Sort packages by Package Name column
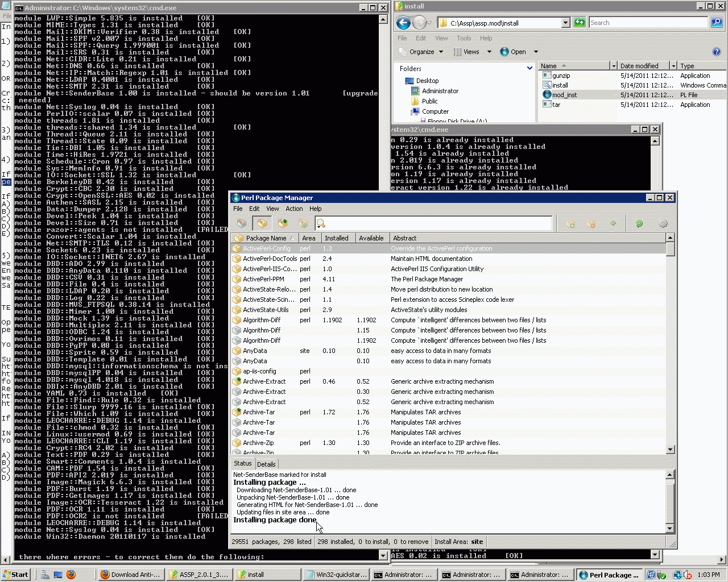This screenshot has width=728, height=582. click(265, 238)
